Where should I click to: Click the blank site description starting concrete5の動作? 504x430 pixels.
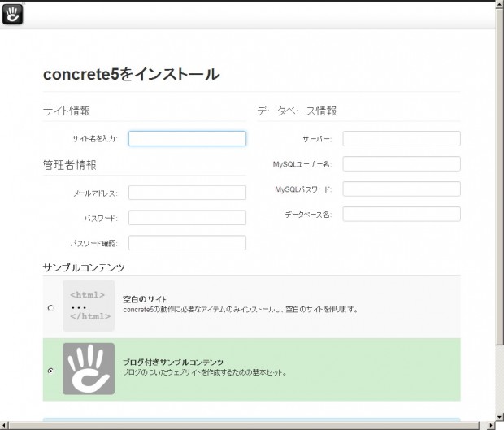[x=241, y=310]
